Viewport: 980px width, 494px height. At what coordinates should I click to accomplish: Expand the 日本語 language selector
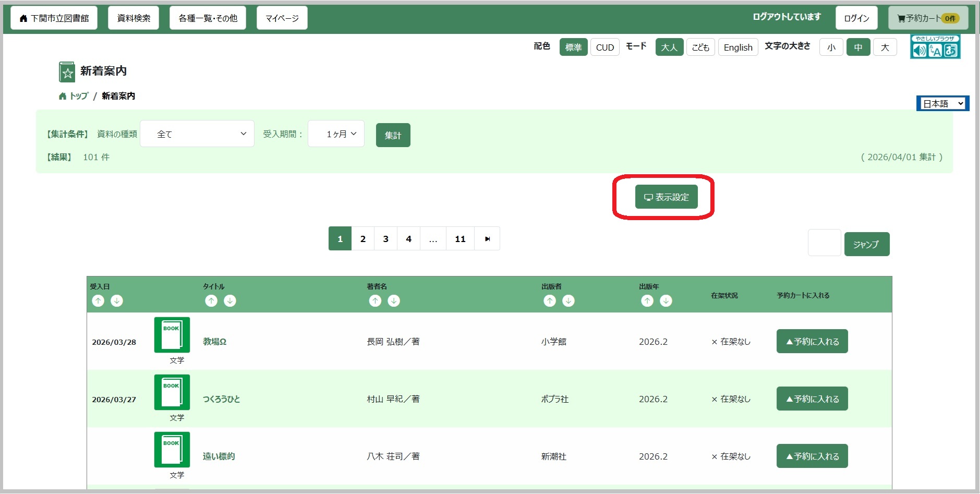(942, 103)
